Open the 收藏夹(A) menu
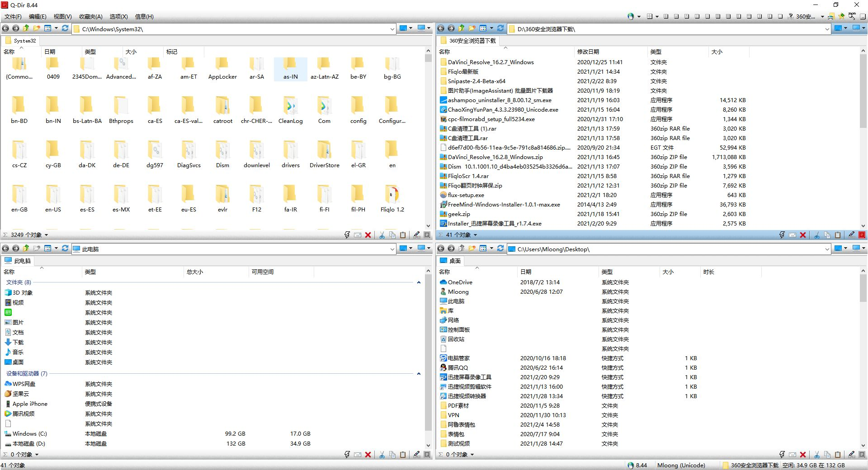Image resolution: width=868 pixels, height=470 pixels. [90, 17]
